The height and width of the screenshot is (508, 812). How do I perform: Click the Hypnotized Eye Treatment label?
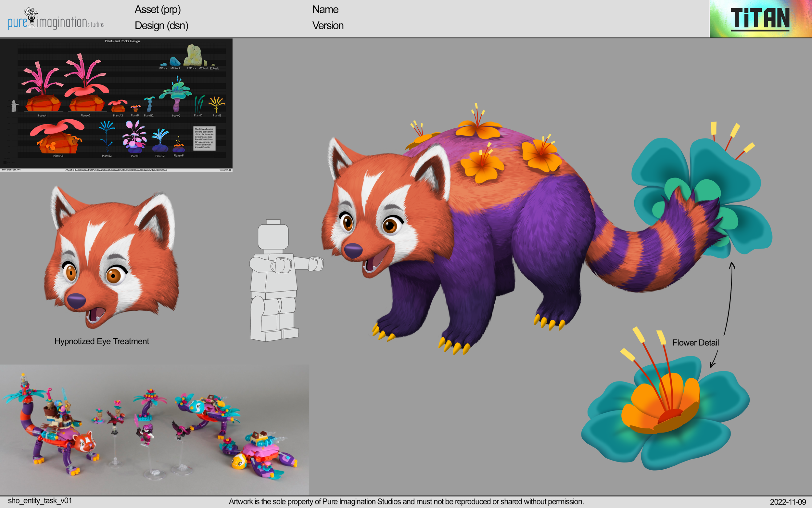point(101,341)
